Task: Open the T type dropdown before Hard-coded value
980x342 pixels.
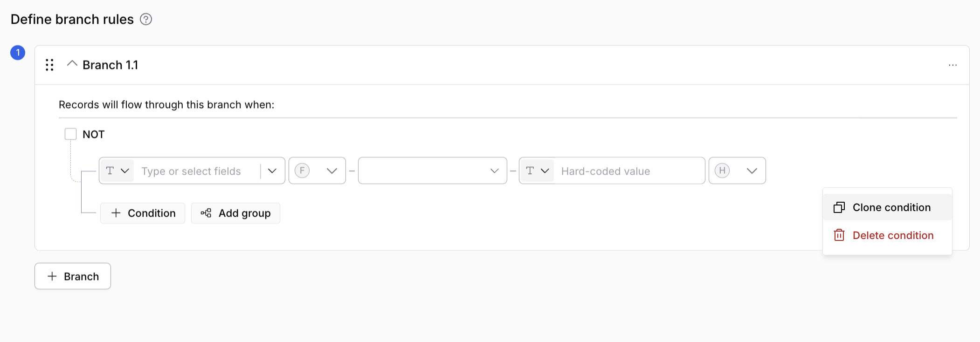Action: (x=537, y=171)
